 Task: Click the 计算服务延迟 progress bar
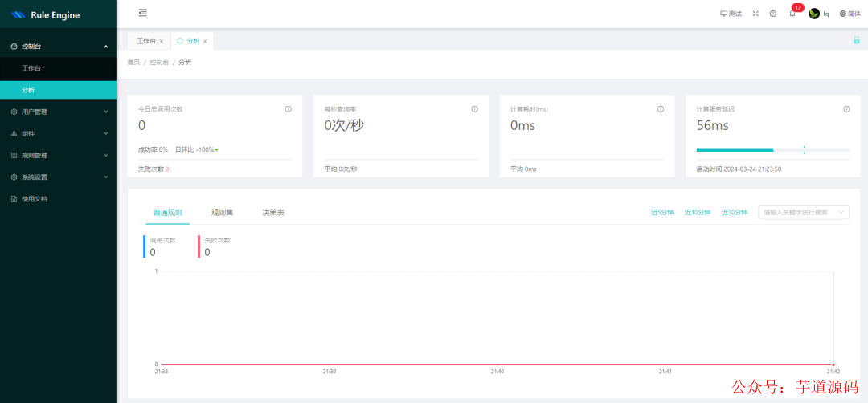(773, 150)
